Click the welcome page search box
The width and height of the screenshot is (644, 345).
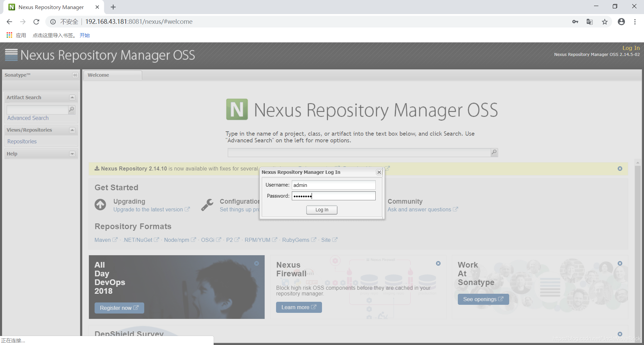point(359,152)
